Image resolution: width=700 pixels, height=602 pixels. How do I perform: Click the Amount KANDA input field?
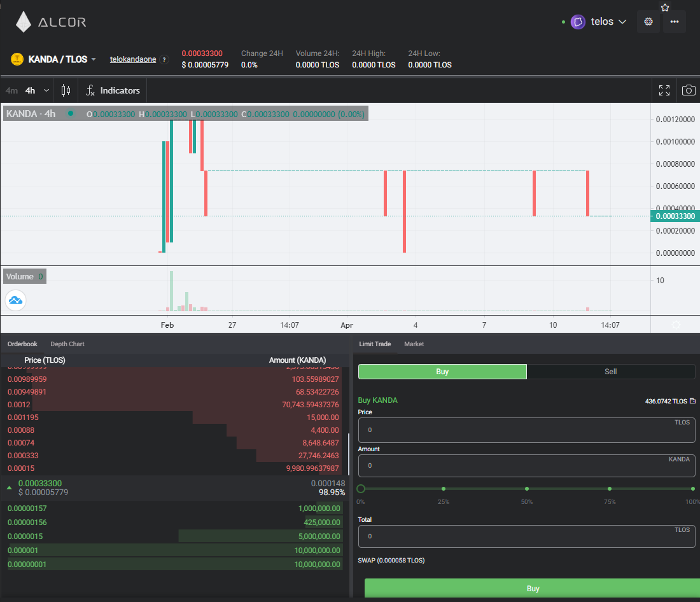point(527,466)
